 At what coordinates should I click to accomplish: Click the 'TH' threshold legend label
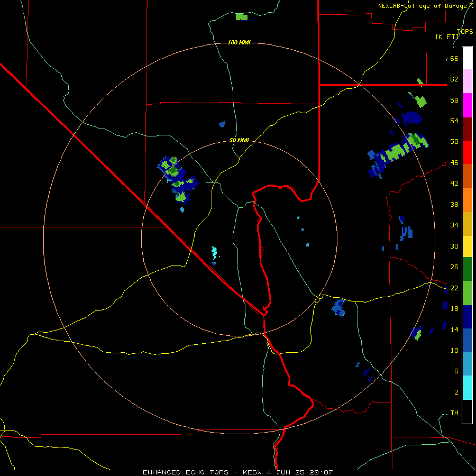coord(454,413)
